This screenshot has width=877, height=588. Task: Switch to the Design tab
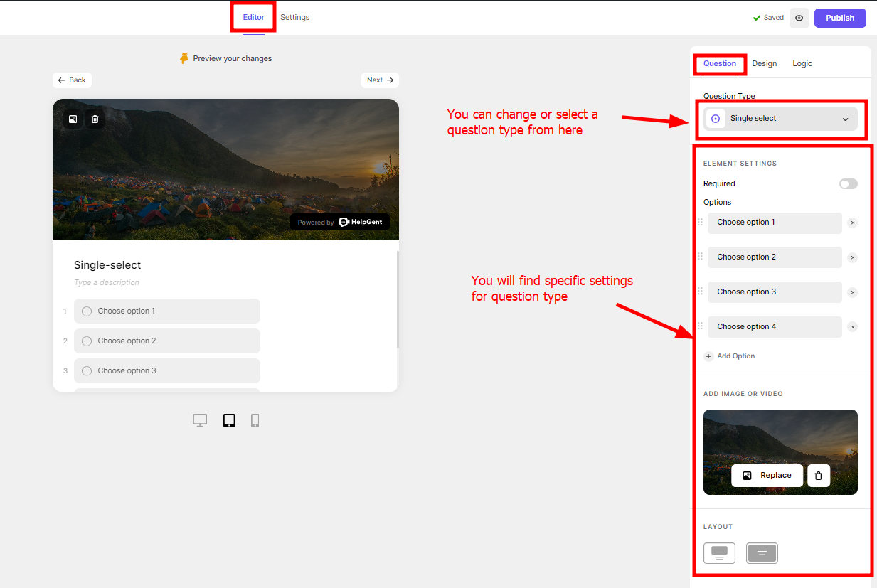click(764, 63)
